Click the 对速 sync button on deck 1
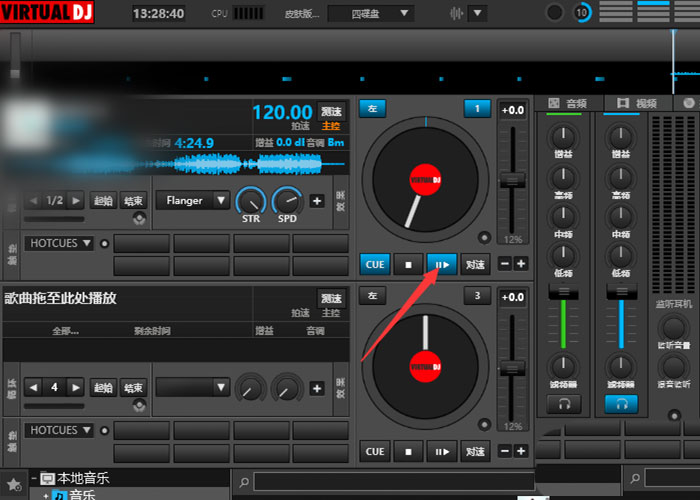The height and width of the screenshot is (500, 700). pos(475,265)
